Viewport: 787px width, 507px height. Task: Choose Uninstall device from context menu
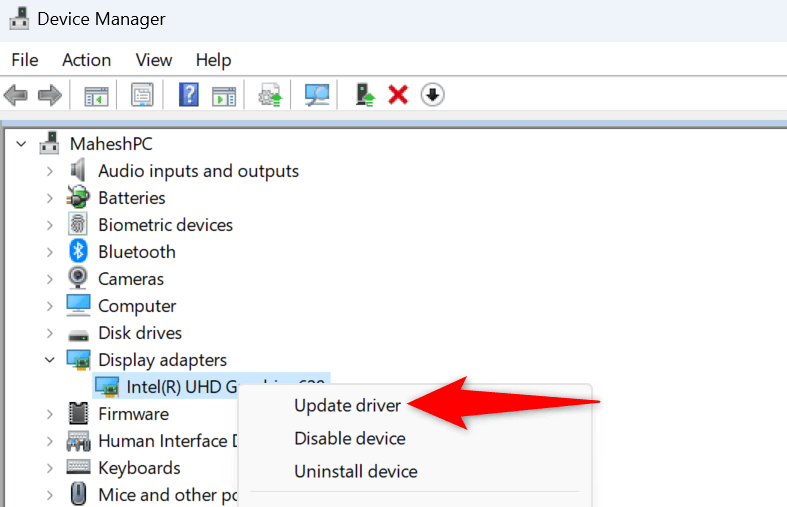point(356,471)
